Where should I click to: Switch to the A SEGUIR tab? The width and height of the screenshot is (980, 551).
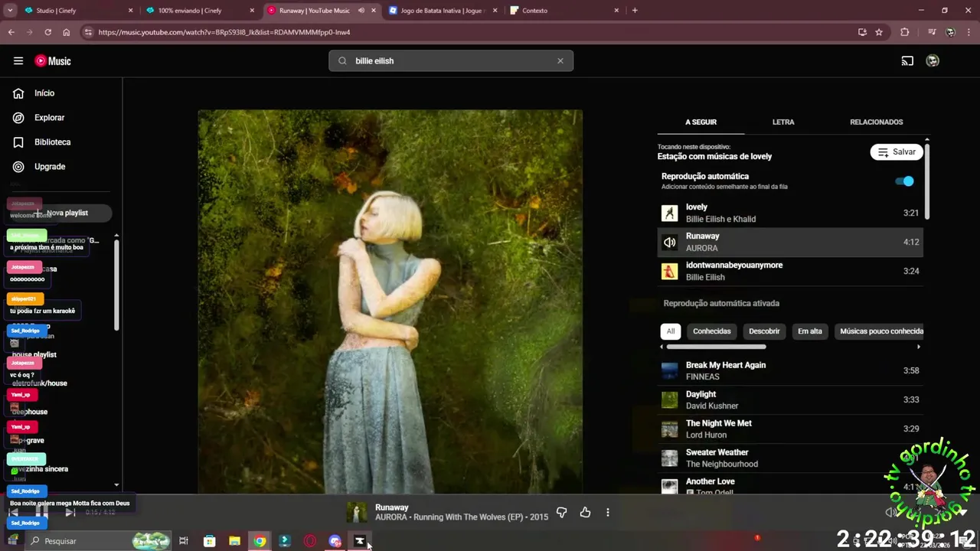(701, 122)
